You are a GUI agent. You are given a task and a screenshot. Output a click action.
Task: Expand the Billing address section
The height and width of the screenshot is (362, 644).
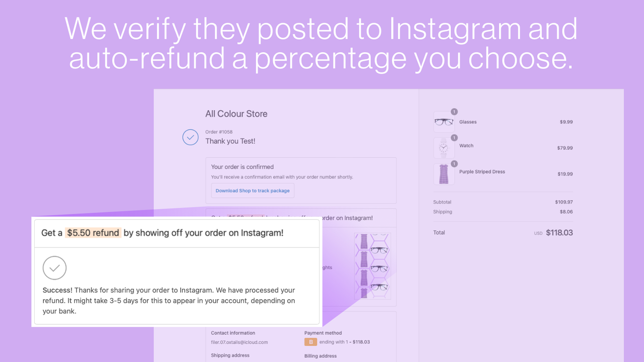(x=320, y=355)
